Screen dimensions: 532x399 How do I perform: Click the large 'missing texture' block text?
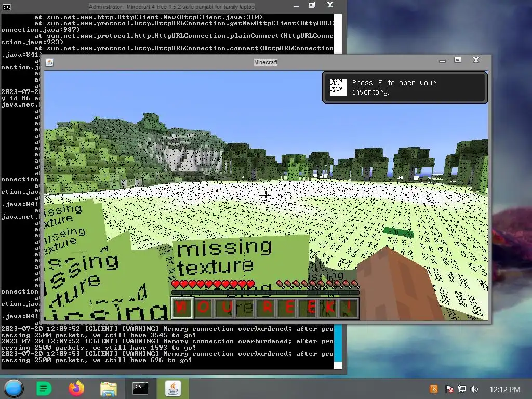[224, 257]
